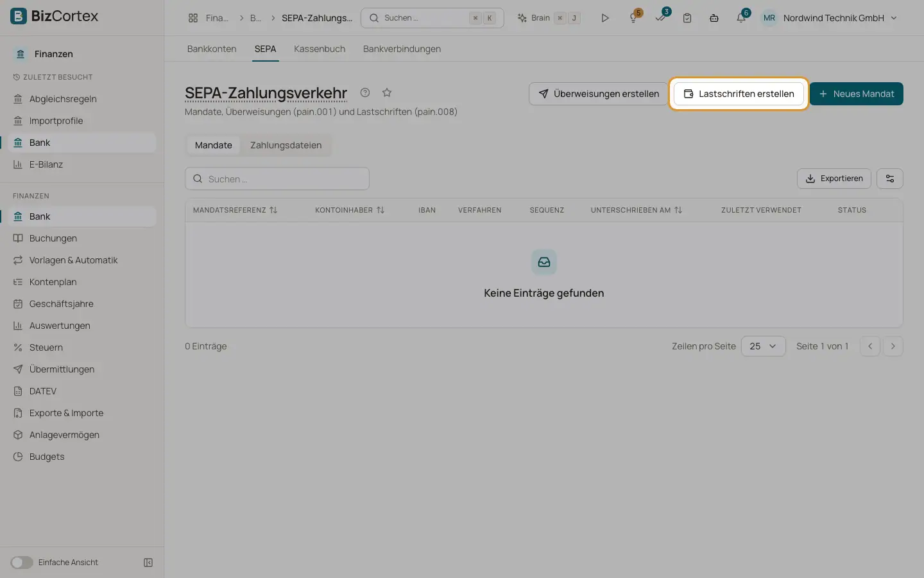This screenshot has width=924, height=578.
Task: Switch to the Bankverbindungen tab
Action: [x=402, y=49]
